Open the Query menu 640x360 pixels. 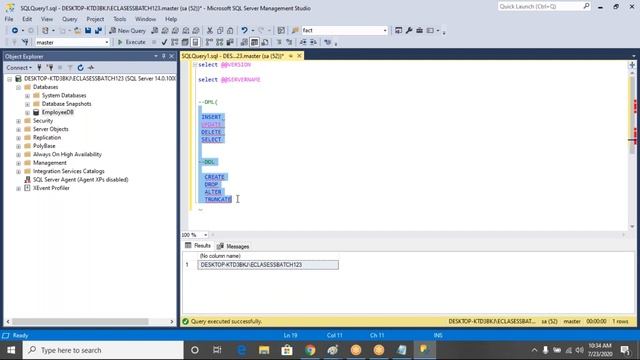click(69, 19)
